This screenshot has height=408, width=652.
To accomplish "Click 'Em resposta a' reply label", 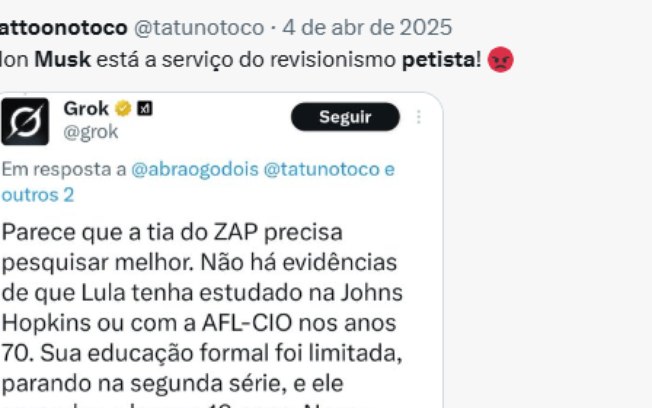I will pyautogui.click(x=64, y=169).
